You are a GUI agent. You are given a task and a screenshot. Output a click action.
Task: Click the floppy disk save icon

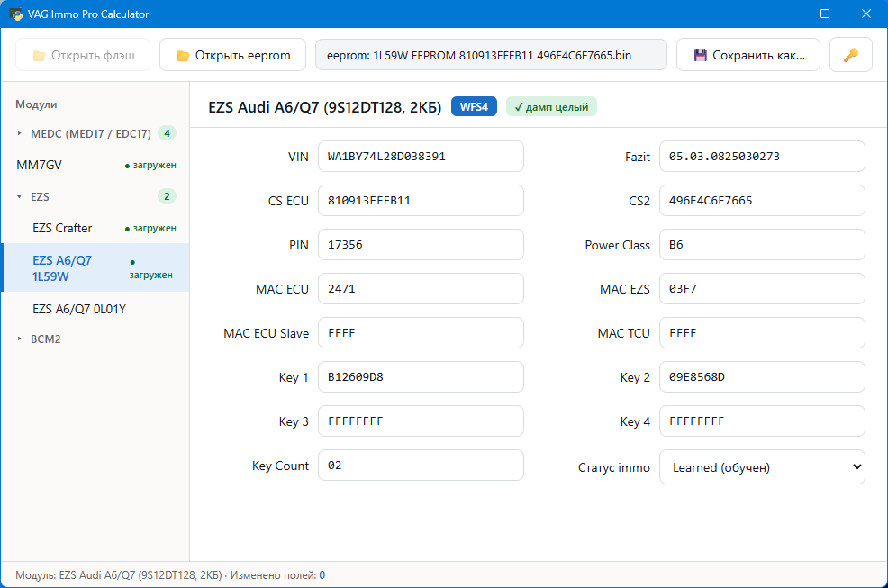pos(700,55)
